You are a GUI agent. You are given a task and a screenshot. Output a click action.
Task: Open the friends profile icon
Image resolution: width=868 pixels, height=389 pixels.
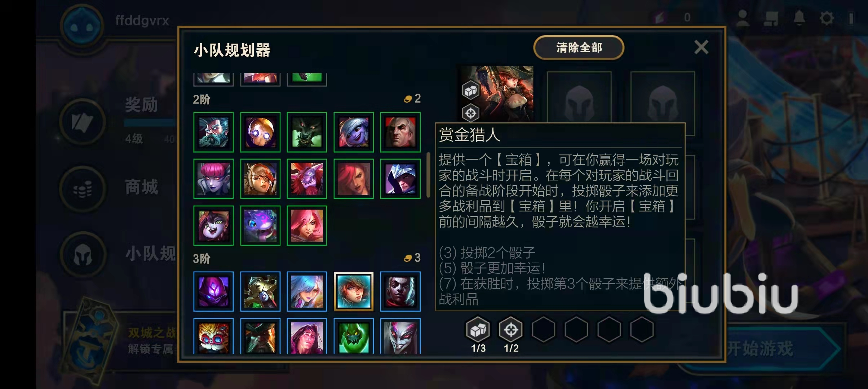743,18
